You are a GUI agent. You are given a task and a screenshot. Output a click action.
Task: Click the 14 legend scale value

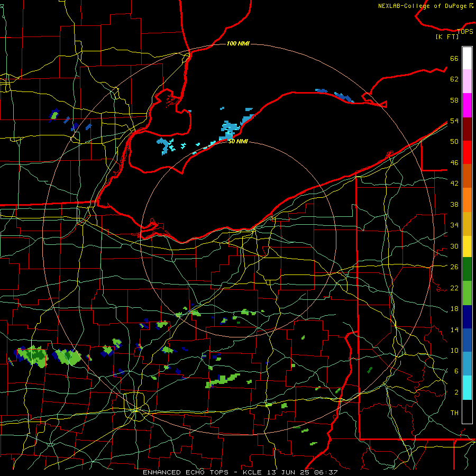[454, 329]
